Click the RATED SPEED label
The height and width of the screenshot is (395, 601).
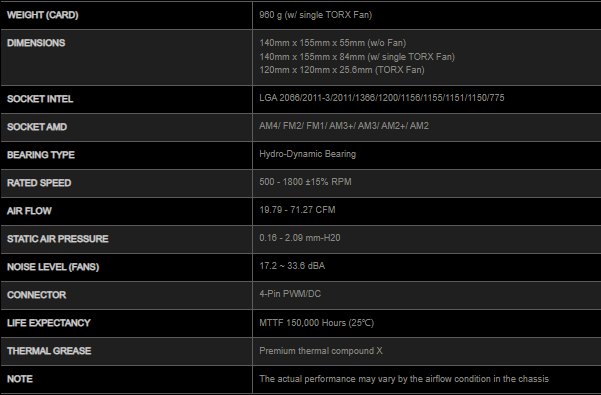[x=39, y=183]
